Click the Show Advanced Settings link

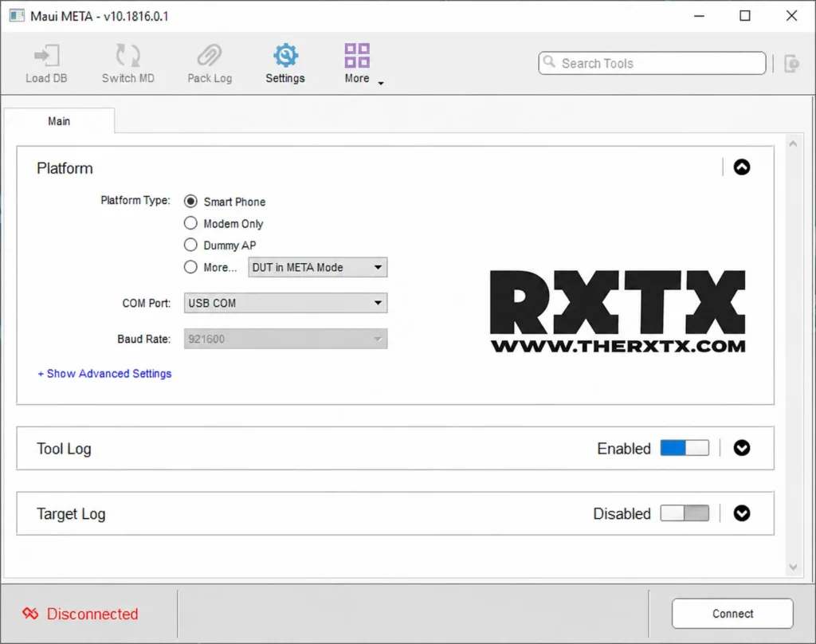pyautogui.click(x=104, y=374)
